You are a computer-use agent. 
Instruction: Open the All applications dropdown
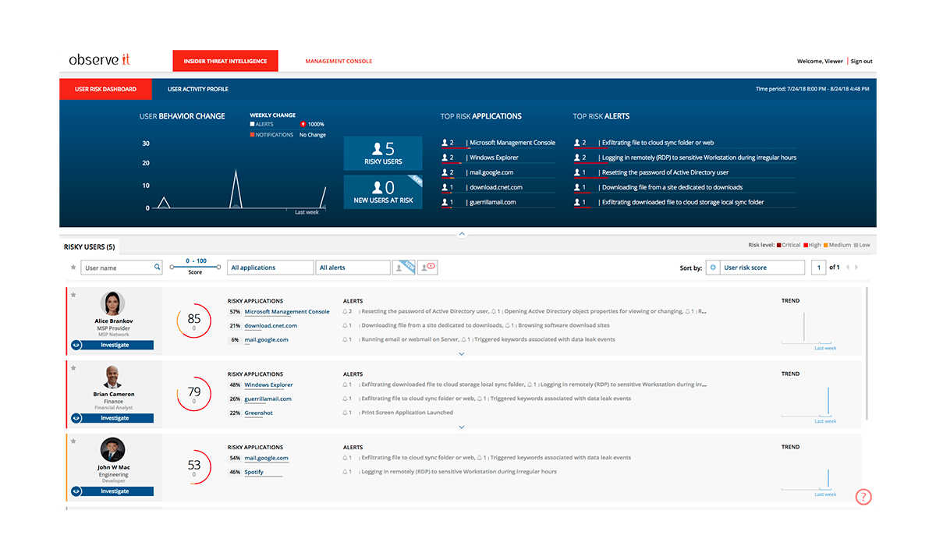tap(270, 267)
